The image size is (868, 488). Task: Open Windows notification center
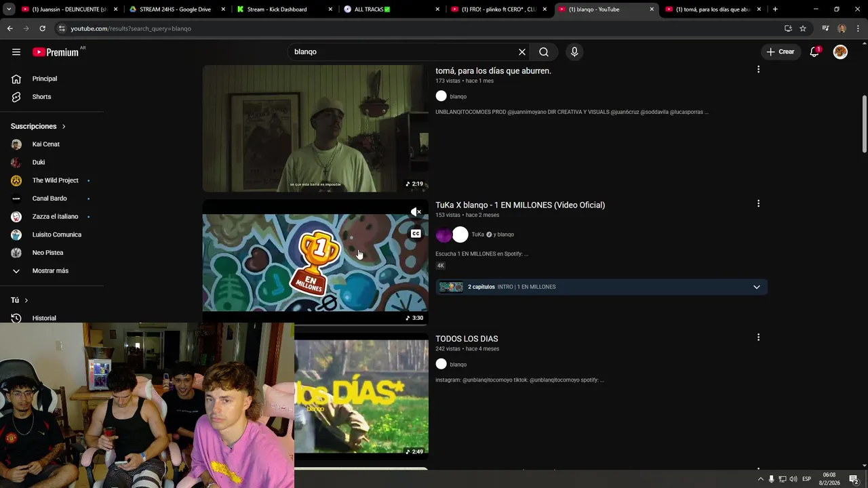coord(854,479)
